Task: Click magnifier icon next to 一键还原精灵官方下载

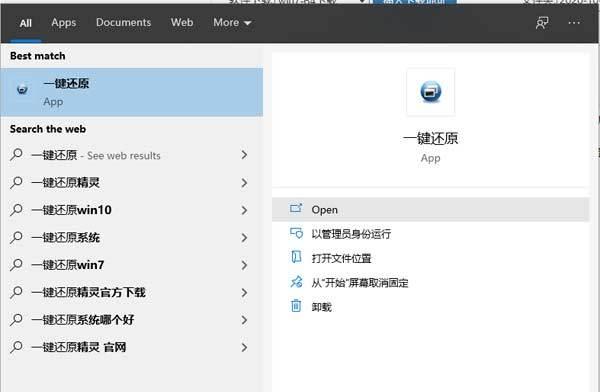Action: click(x=16, y=292)
